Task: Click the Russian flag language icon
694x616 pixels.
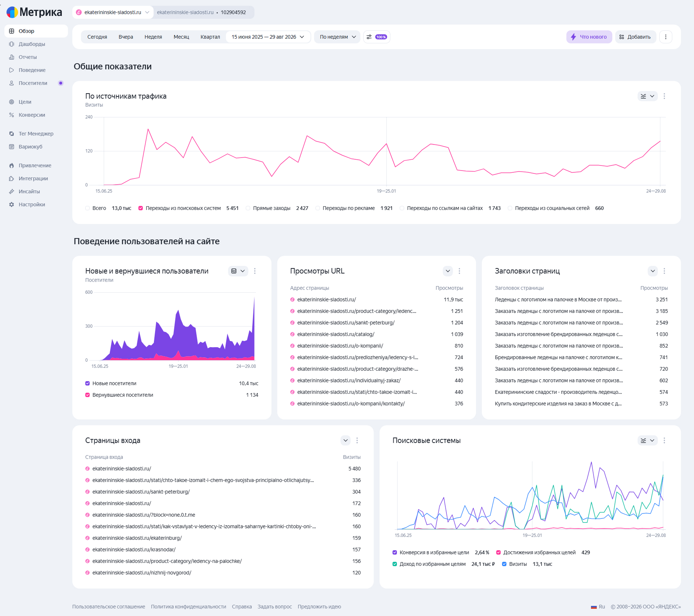Action: click(594, 607)
